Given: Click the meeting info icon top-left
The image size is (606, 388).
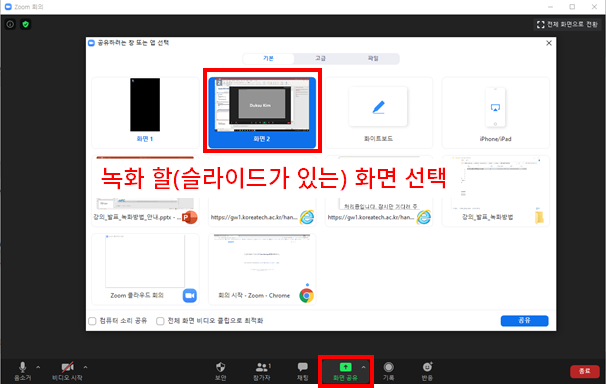Looking at the screenshot, I should [x=10, y=24].
